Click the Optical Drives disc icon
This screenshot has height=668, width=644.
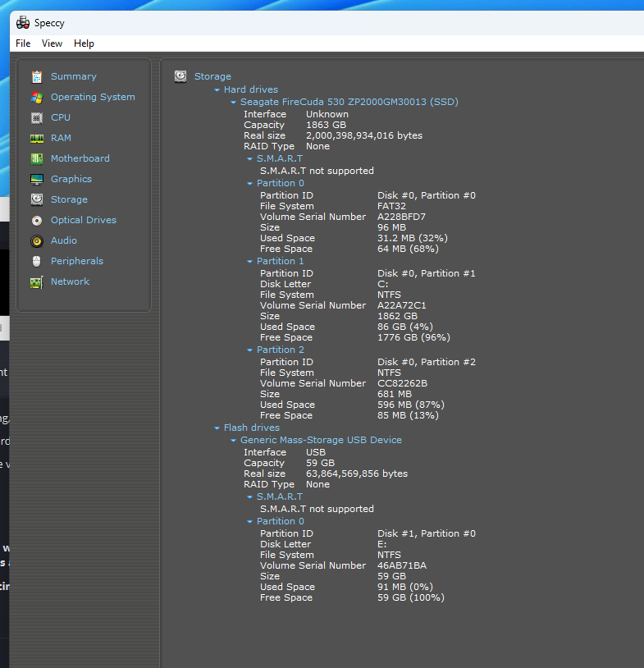(37, 220)
